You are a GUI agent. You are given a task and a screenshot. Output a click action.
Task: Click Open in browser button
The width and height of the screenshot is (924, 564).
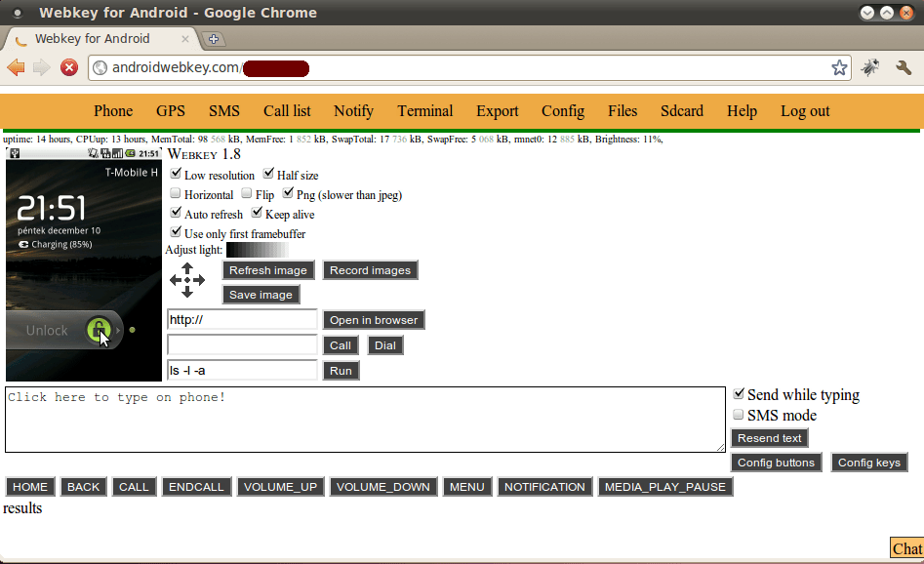click(x=374, y=320)
